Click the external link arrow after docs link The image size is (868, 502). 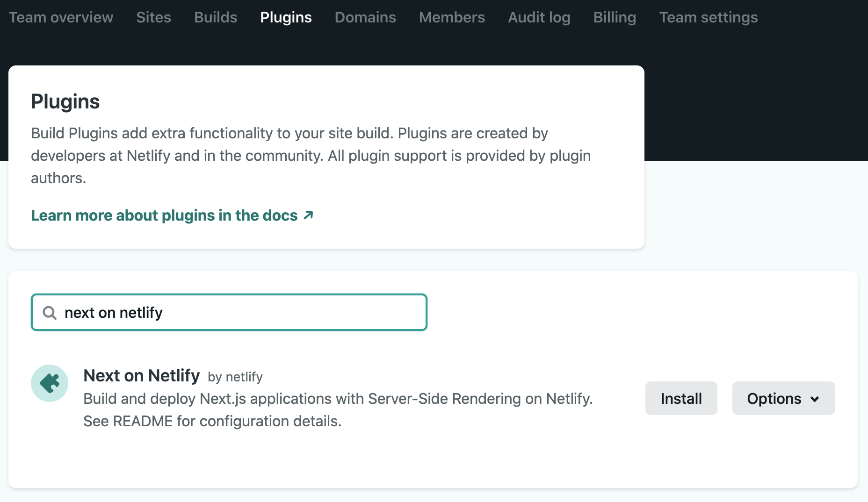[308, 215]
